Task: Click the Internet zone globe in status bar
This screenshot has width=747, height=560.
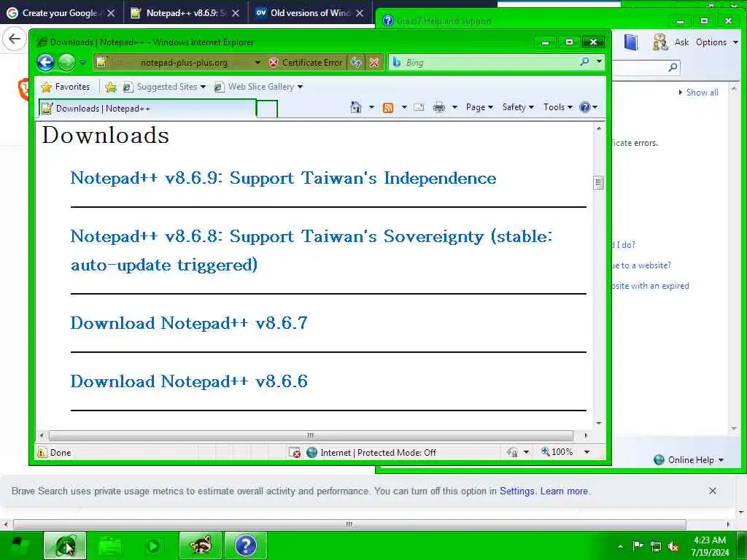Action: tap(312, 452)
